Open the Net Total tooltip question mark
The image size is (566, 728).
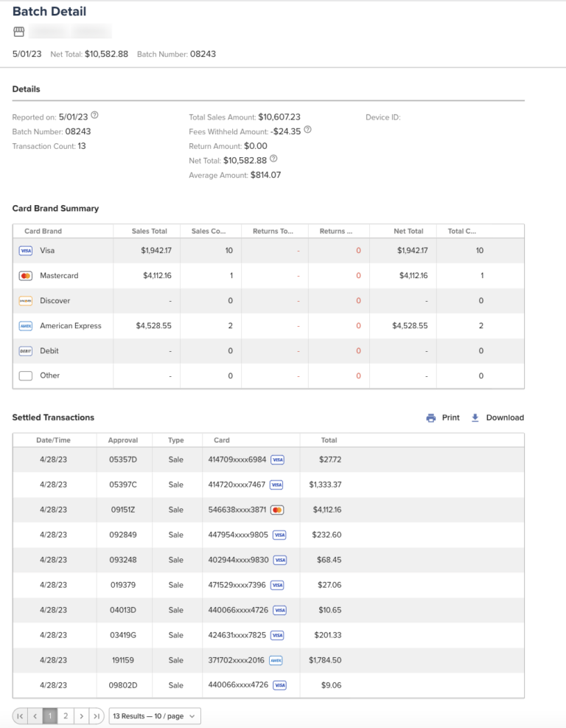click(273, 159)
